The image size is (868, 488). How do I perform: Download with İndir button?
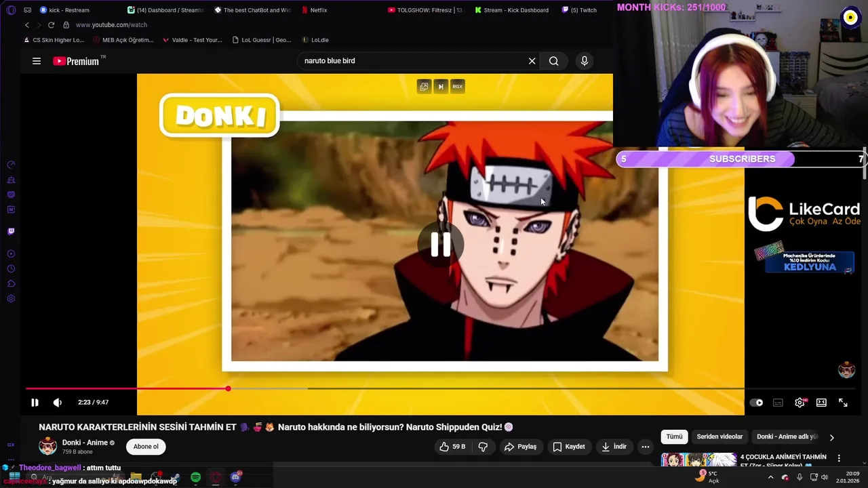pyautogui.click(x=613, y=447)
